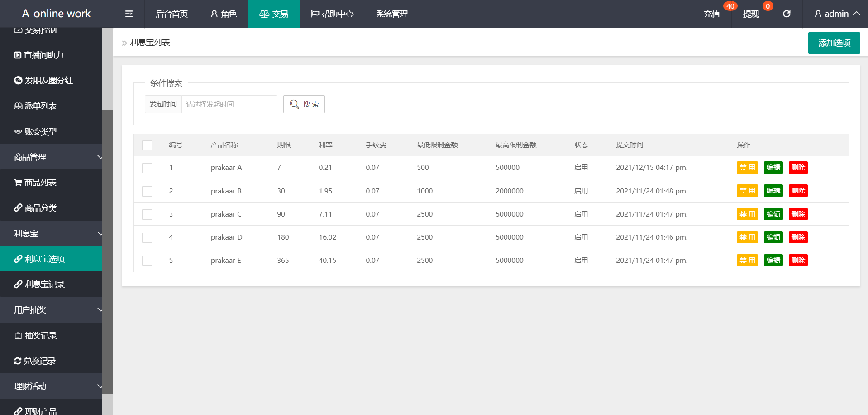Image resolution: width=868 pixels, height=415 pixels.
Task: Open 抽奖记录 sidebar entry
Action: pos(40,336)
